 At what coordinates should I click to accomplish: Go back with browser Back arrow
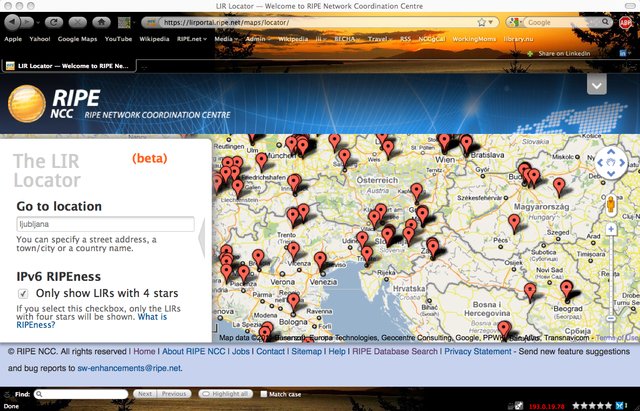click(x=13, y=22)
